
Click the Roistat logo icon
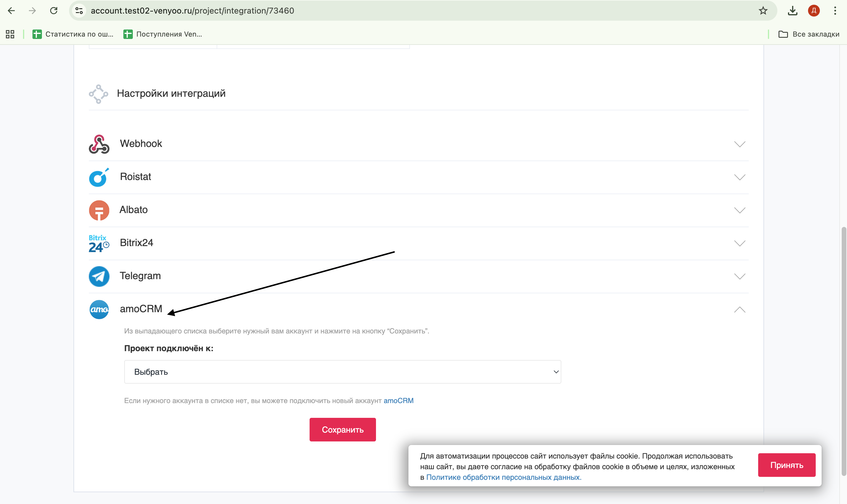click(x=99, y=177)
